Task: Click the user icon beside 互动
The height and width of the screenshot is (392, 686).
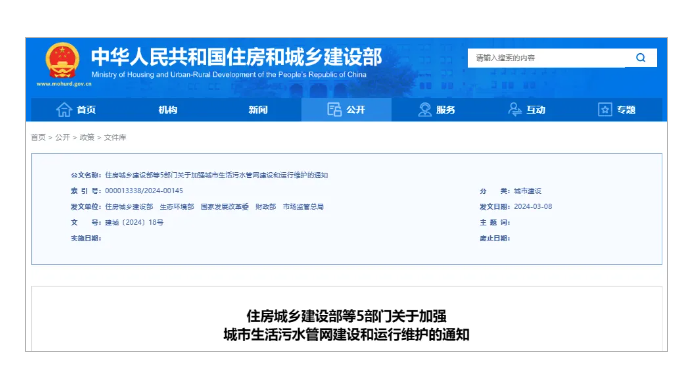Action: pyautogui.click(x=514, y=109)
